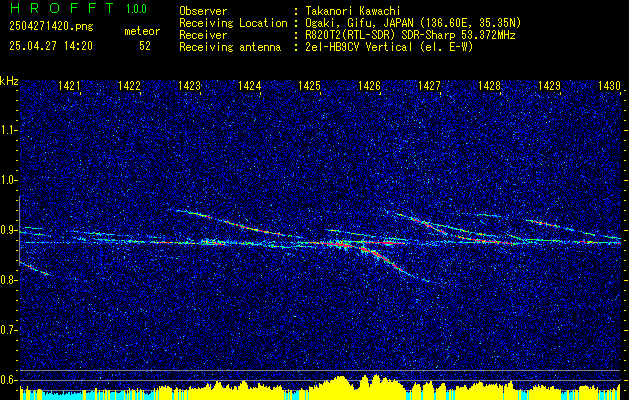The height and width of the screenshot is (400, 629).
Task: Click the 0.8 kHz axis label
Action: coord(9,280)
